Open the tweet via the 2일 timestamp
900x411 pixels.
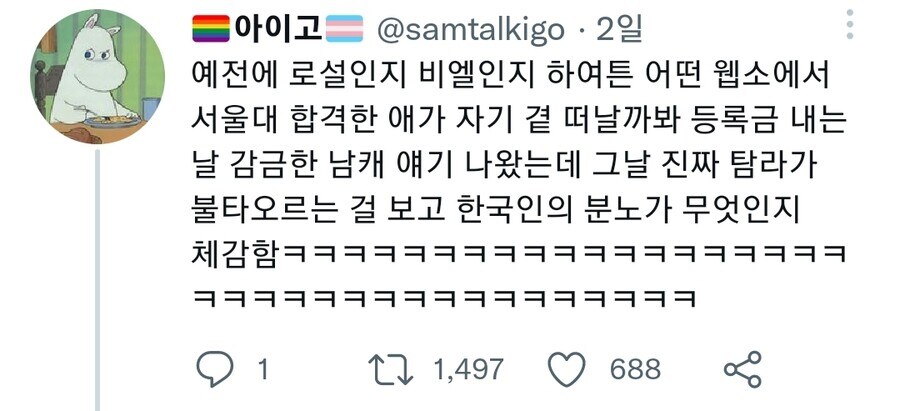[x=618, y=30]
